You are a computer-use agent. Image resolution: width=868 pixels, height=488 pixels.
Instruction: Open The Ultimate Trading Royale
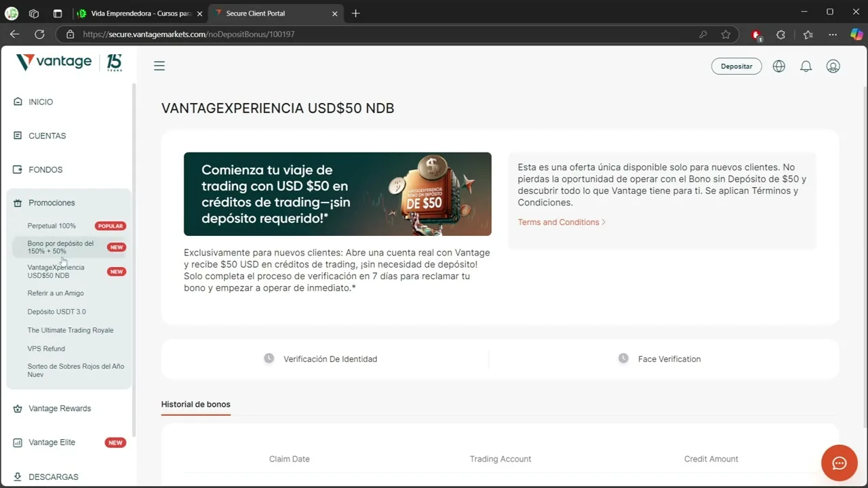point(71,330)
